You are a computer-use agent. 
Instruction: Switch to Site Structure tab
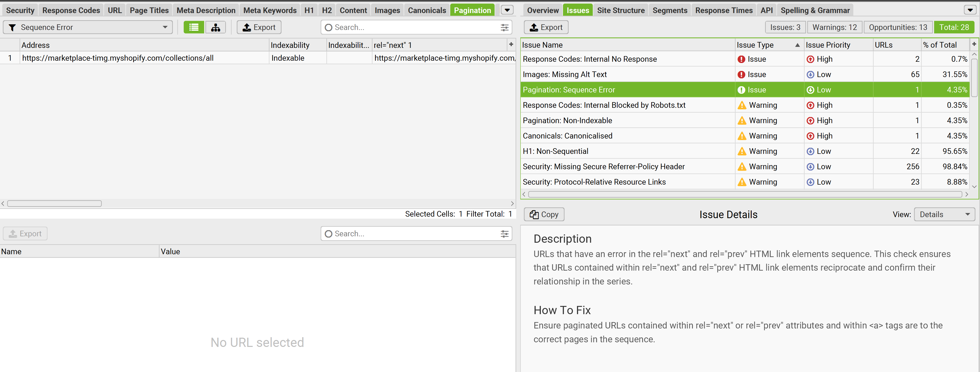pos(621,10)
